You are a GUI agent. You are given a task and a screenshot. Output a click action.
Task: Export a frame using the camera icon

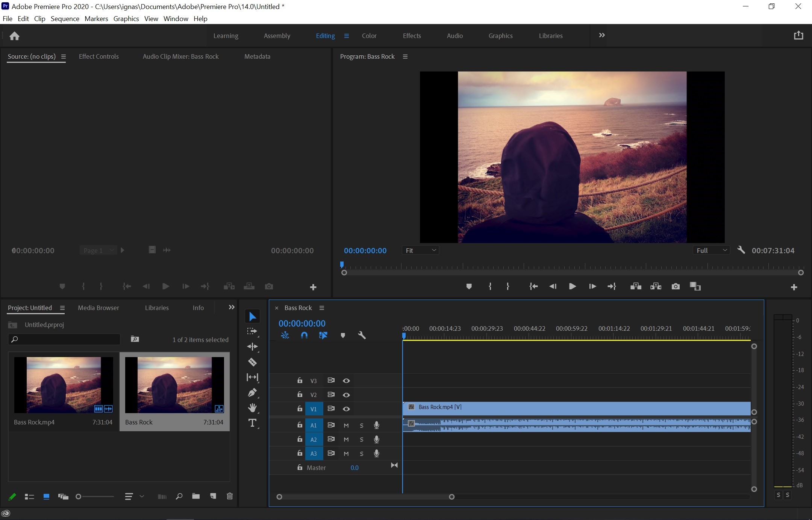pos(675,286)
